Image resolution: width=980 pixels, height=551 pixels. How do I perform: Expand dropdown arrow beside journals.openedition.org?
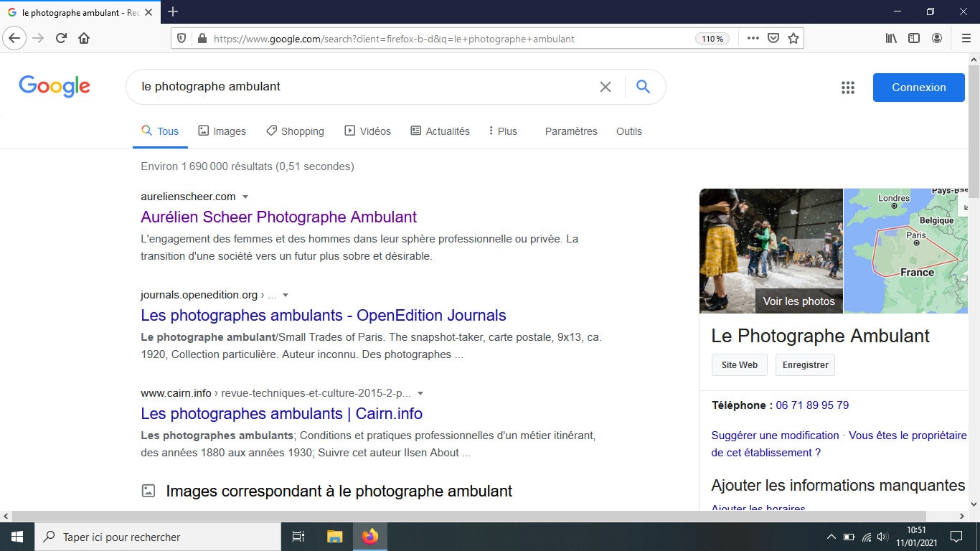[x=286, y=295]
